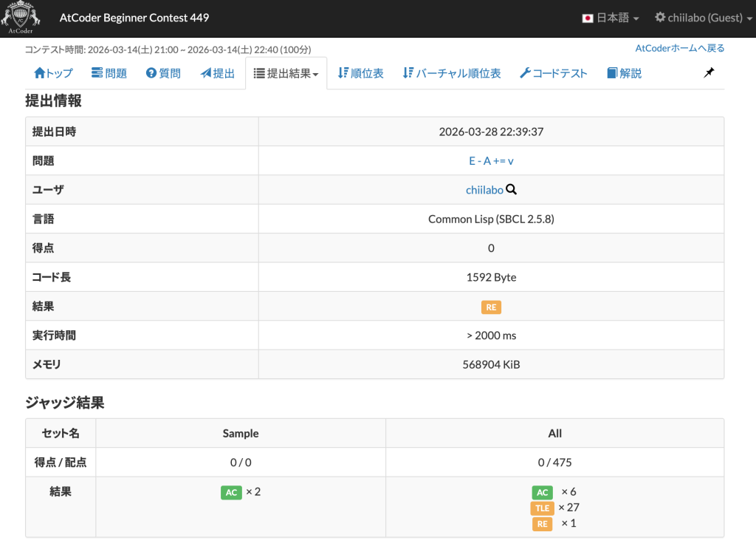This screenshot has width=756, height=549.
Task: Open user profile link chiilabo
Action: coord(484,190)
